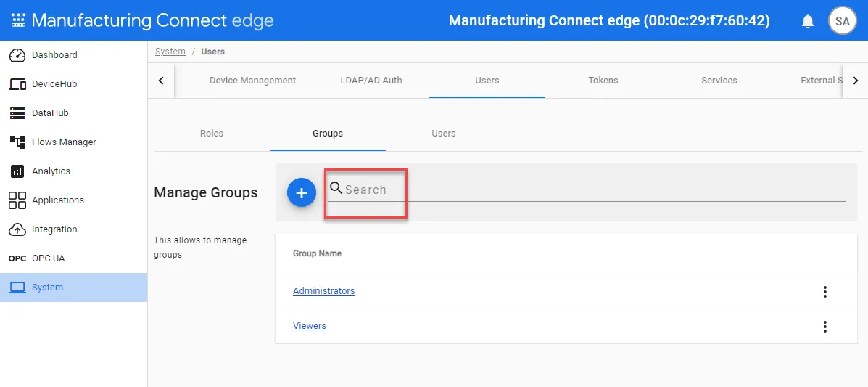The image size is (868, 387).
Task: Click the Dashboard gauge icon
Action: click(x=17, y=55)
